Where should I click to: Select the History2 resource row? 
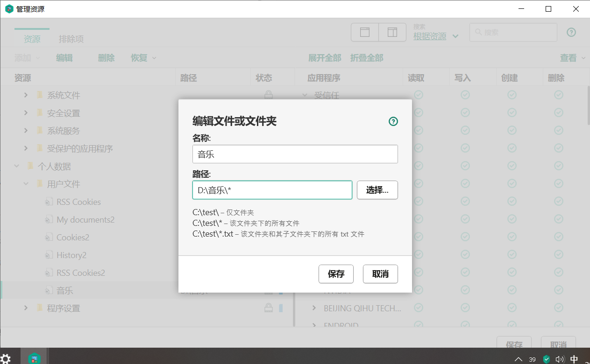(x=147, y=255)
